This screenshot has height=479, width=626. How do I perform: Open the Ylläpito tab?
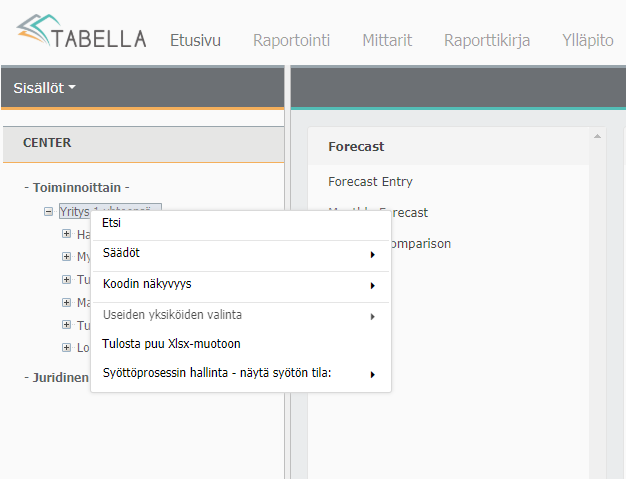tap(588, 41)
